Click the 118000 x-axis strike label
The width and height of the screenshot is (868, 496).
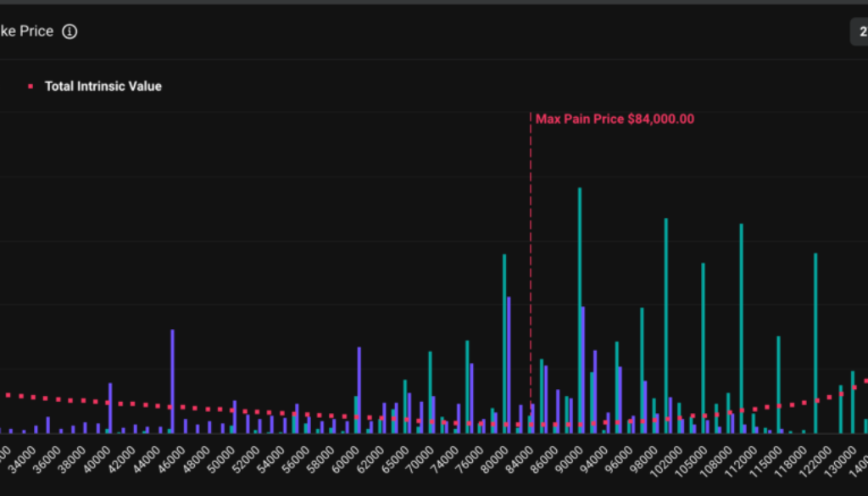point(791,460)
